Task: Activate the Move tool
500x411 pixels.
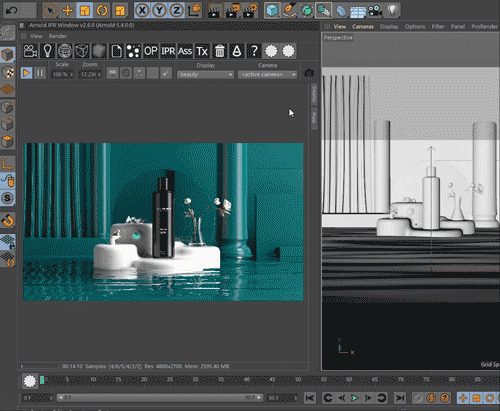Action: 67,11
